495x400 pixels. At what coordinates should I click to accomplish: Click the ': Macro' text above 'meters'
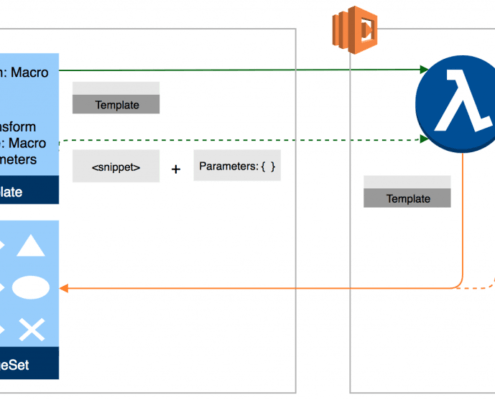23,143
